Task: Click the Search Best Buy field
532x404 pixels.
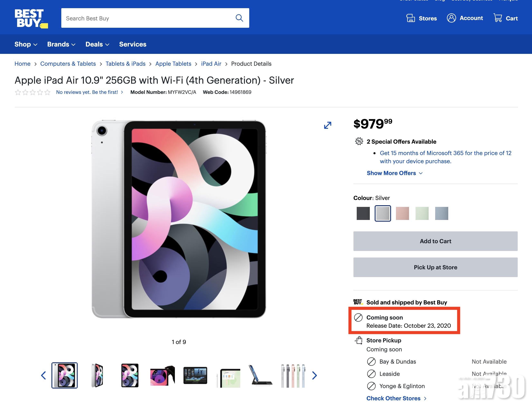Action: (x=147, y=18)
